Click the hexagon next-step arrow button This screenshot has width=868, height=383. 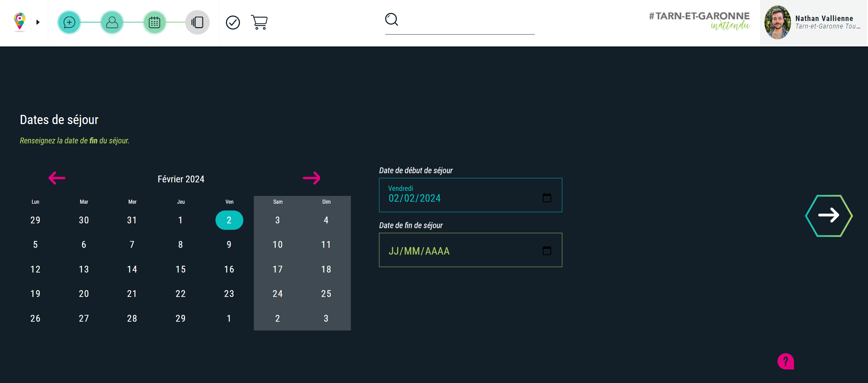point(829,216)
